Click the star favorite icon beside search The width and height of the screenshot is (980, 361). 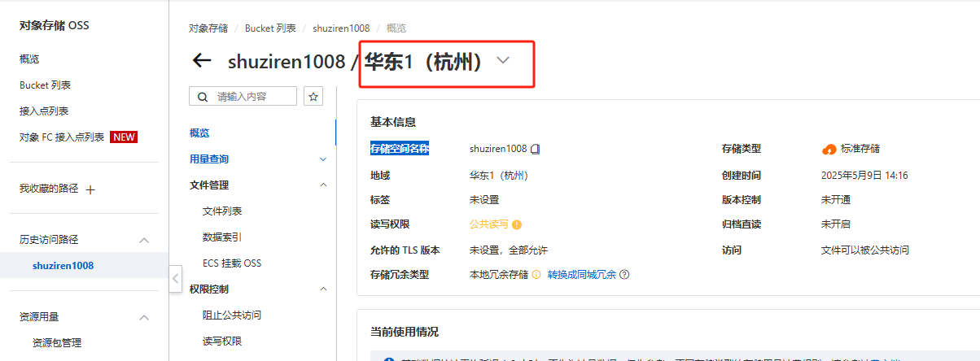(x=313, y=97)
